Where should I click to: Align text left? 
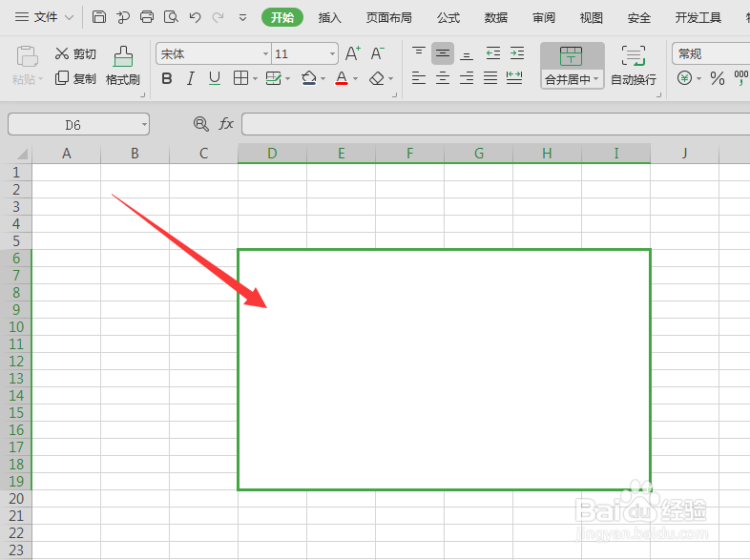point(419,77)
